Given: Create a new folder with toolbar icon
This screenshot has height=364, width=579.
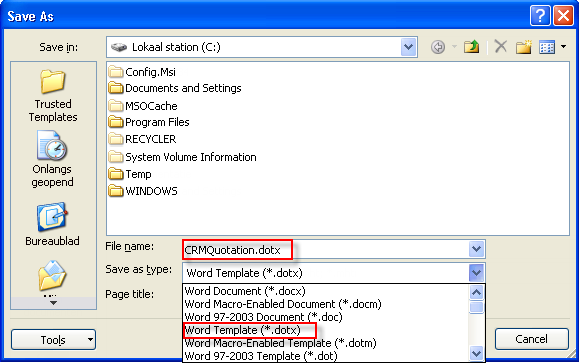Looking at the screenshot, I should click(524, 47).
